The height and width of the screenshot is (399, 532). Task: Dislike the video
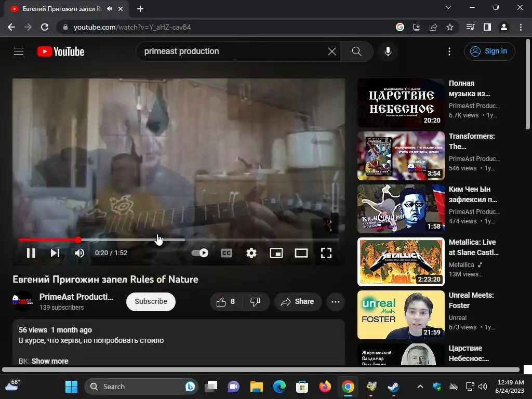point(256,302)
